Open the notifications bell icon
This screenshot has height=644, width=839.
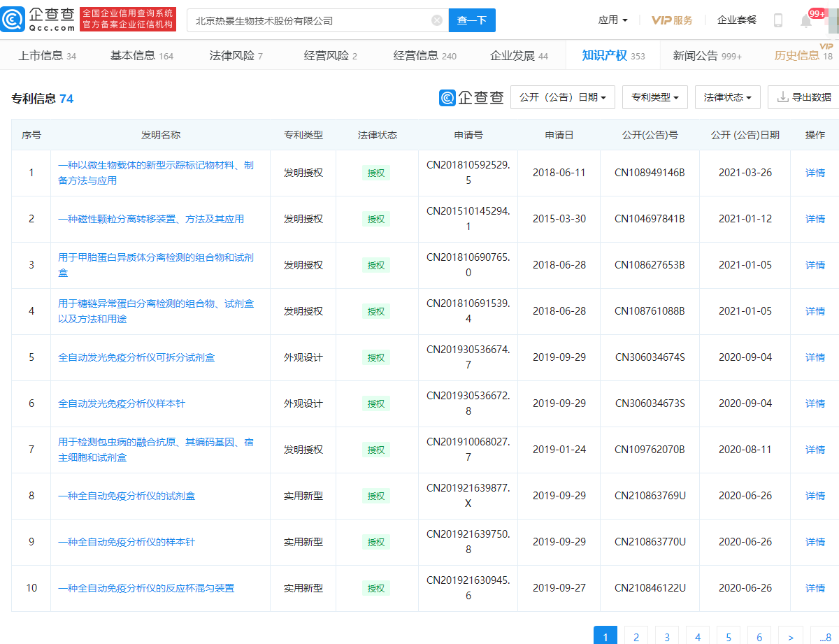point(806,21)
